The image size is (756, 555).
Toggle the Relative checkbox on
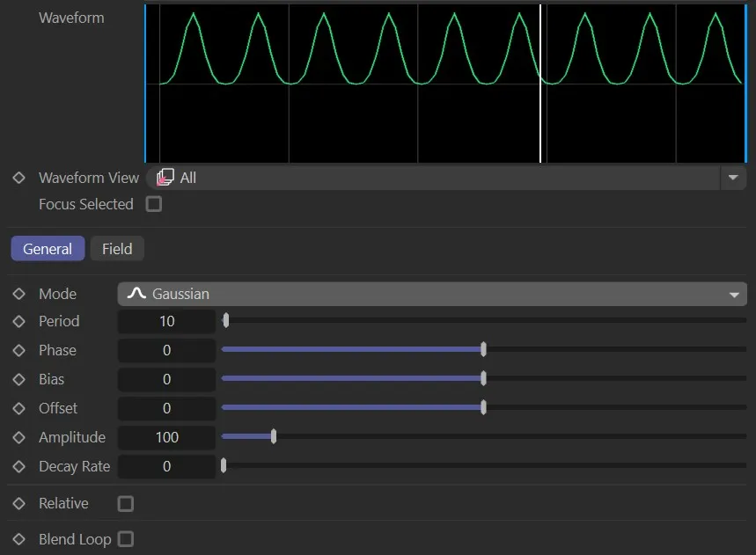point(125,503)
